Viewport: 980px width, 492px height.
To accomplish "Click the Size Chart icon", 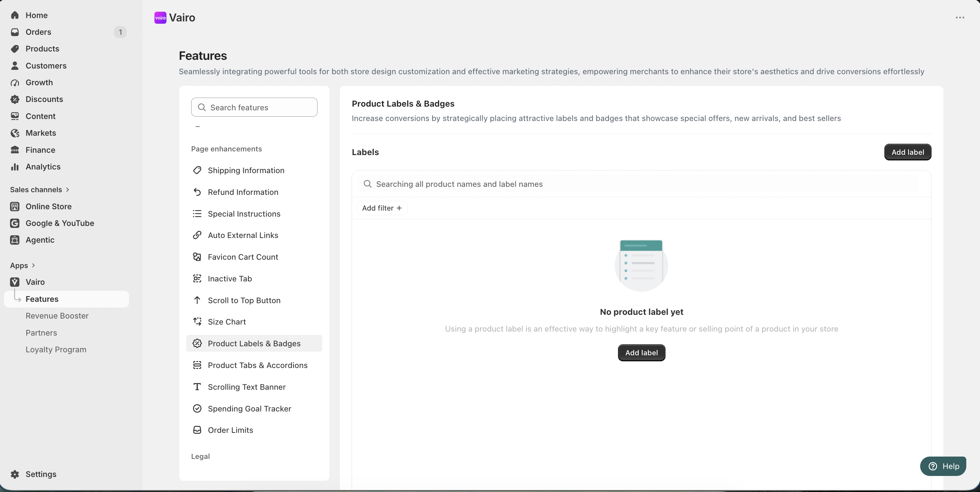I will tap(197, 322).
